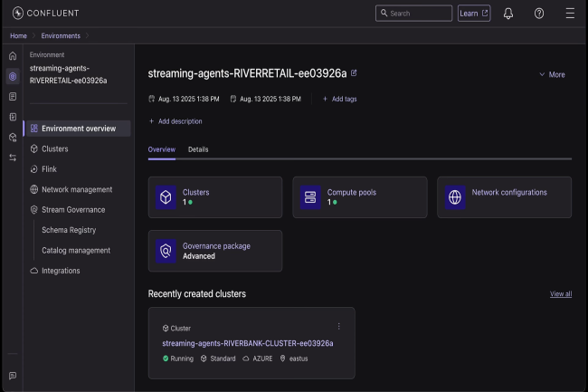Open the hamburger menu
Screen dimensions: 588x392
[x=570, y=14]
